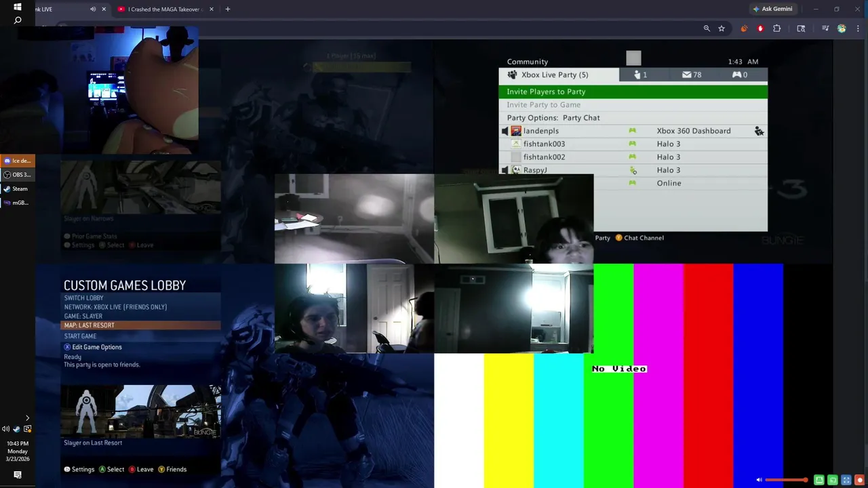
Task: Open Windows search from the taskbar
Action: tap(18, 20)
